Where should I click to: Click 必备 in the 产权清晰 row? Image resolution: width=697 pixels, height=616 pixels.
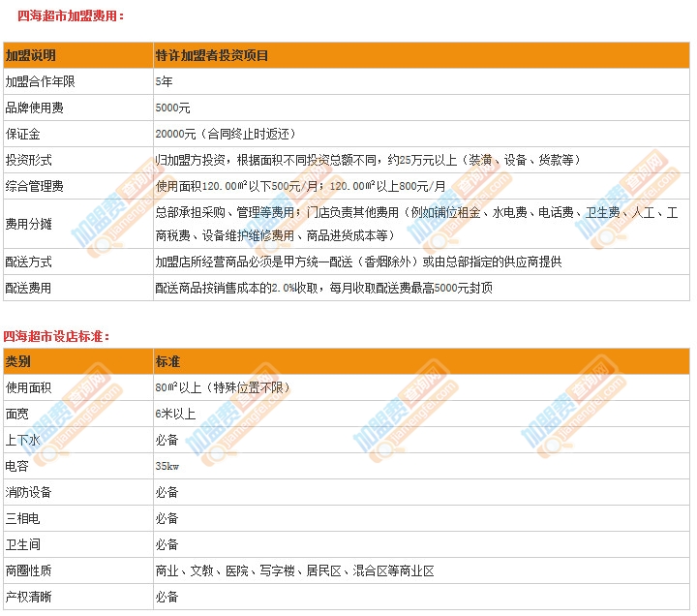pos(167,598)
